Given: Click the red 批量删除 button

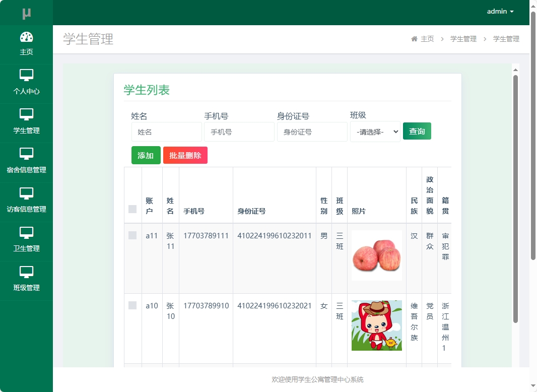Looking at the screenshot, I should point(185,156).
